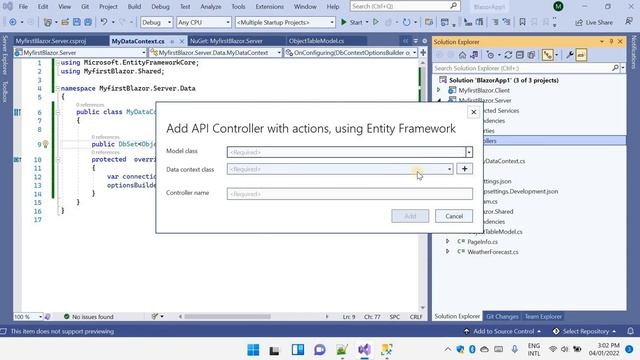Open the Windows Start menu icon
The height and width of the screenshot is (360, 640).
point(253,350)
